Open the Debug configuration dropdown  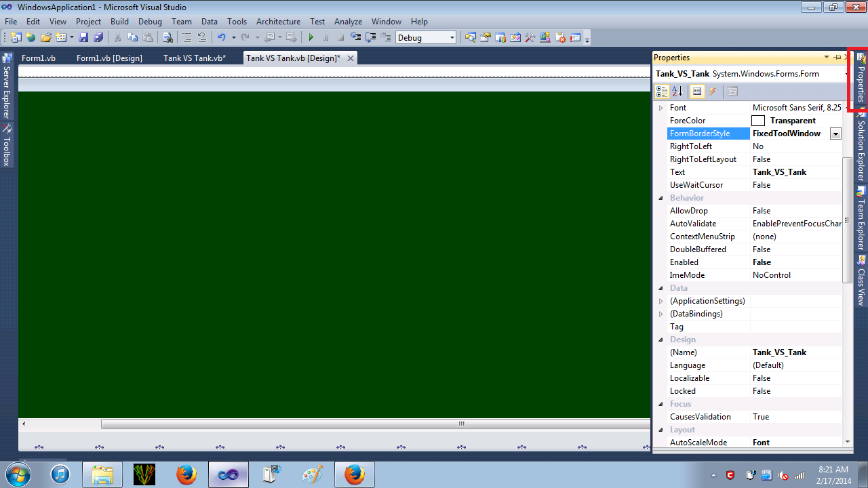point(452,38)
